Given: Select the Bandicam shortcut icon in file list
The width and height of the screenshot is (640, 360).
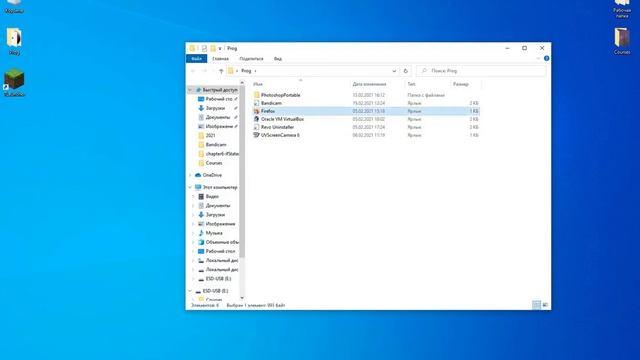Looking at the screenshot, I should 256,103.
